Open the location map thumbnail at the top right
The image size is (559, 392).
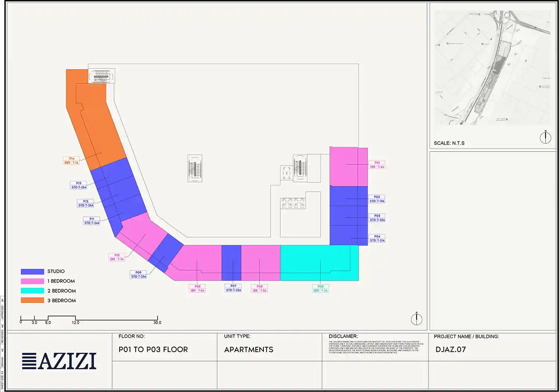492,69
